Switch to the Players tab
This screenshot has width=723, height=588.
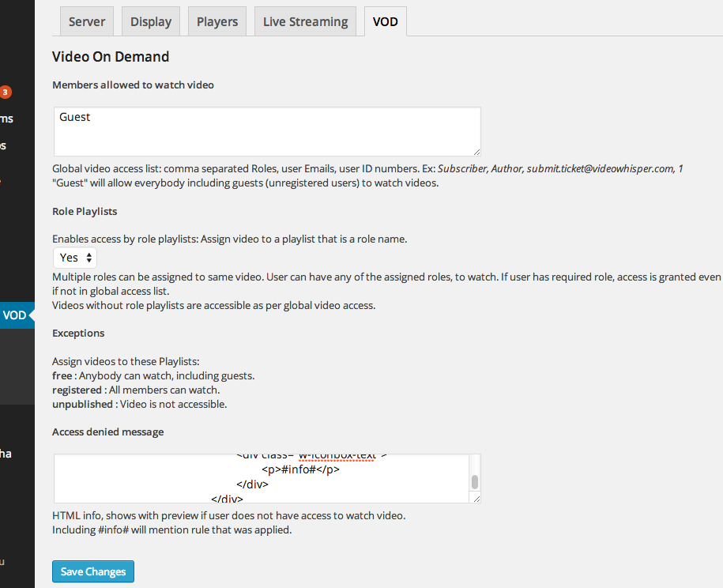pyautogui.click(x=217, y=21)
